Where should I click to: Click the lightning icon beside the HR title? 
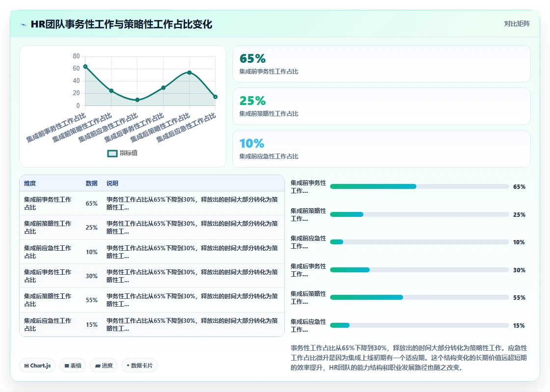[x=24, y=25]
